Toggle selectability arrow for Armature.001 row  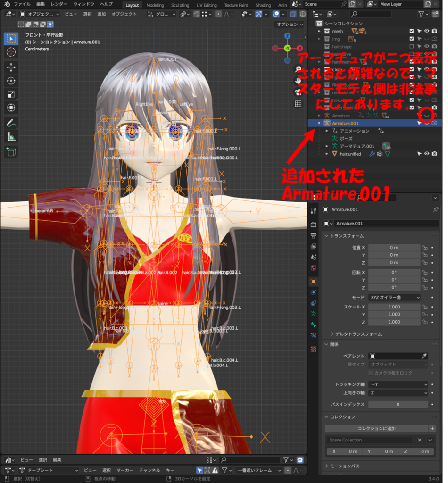[419, 123]
